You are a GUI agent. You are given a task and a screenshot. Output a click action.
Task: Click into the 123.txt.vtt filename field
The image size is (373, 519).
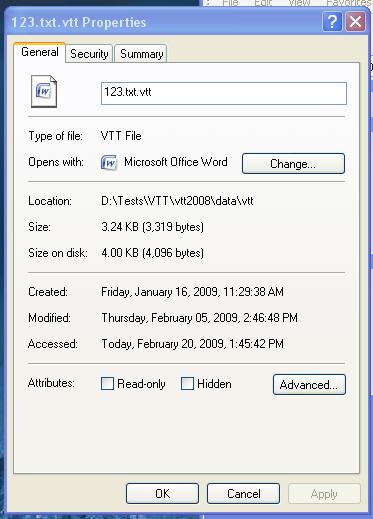(224, 93)
